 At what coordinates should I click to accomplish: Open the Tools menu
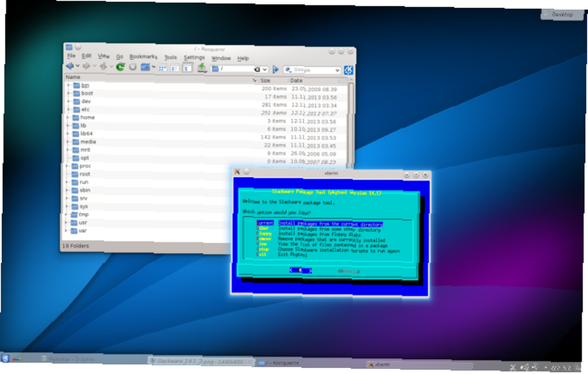coord(171,58)
